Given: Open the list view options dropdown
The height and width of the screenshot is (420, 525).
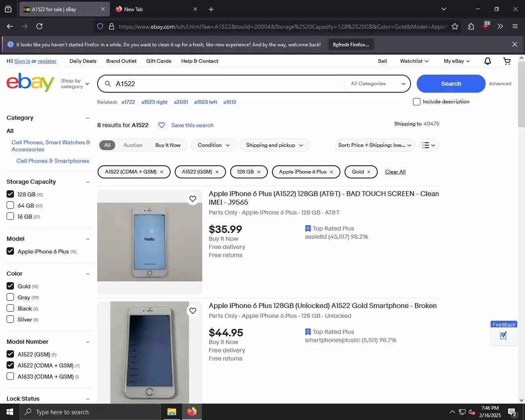Looking at the screenshot, I should point(429,145).
